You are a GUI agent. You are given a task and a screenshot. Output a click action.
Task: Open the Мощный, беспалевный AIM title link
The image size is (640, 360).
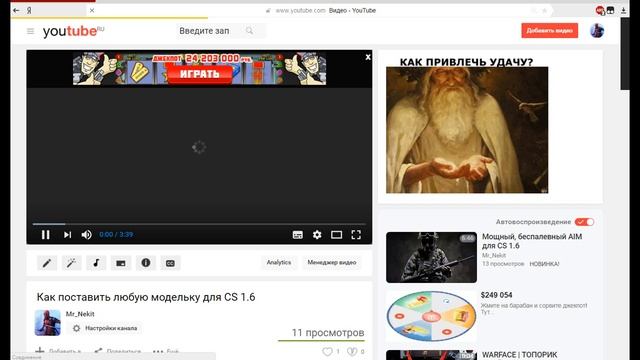click(532, 241)
